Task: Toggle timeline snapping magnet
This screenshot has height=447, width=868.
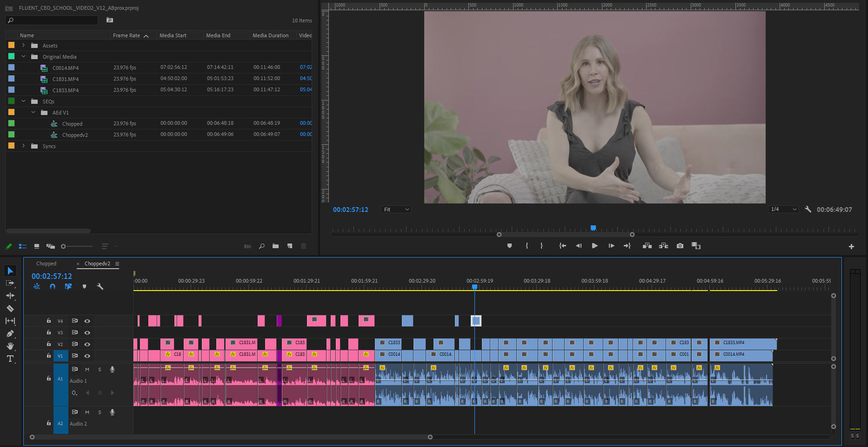Action: 53,287
